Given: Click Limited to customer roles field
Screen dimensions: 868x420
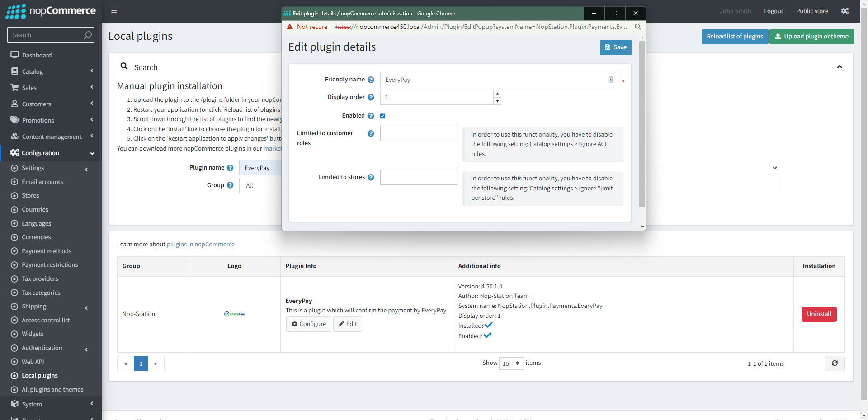Looking at the screenshot, I should 419,133.
